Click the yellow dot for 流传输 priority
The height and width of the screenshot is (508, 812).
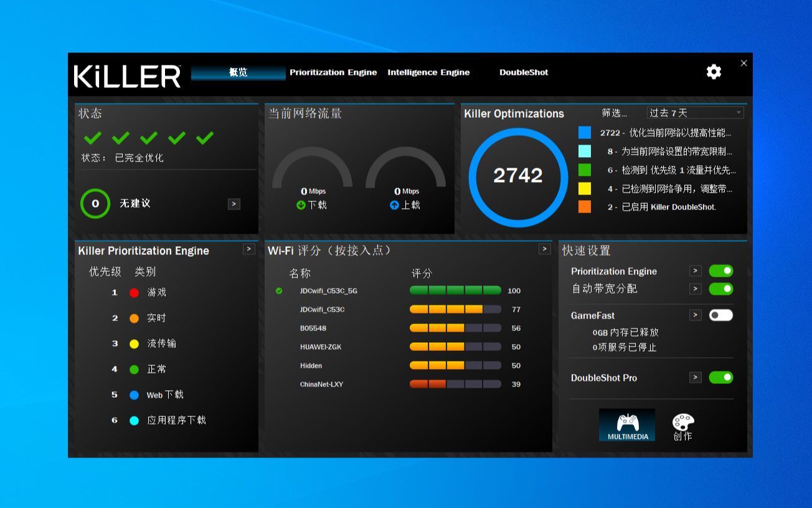[134, 343]
